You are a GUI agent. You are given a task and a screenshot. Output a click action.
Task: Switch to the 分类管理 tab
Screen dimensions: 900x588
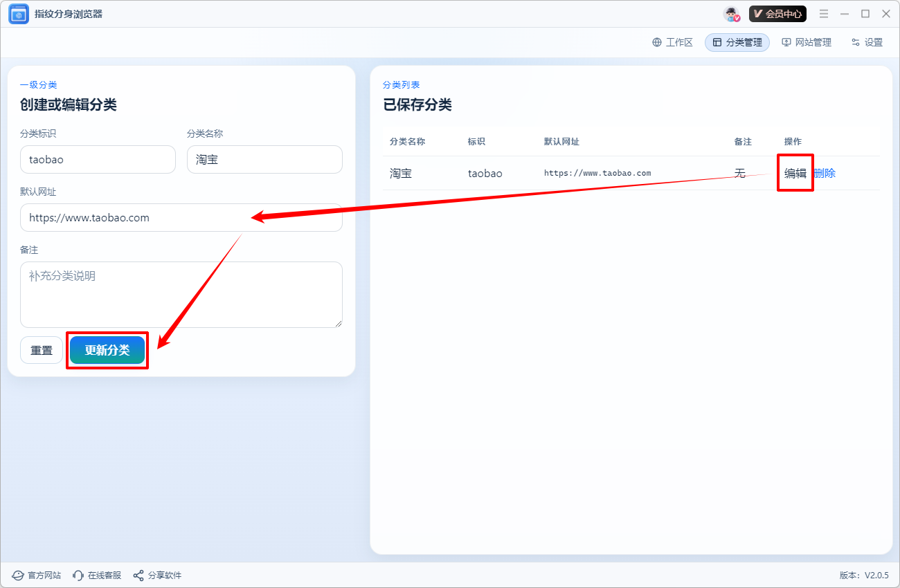tap(737, 42)
